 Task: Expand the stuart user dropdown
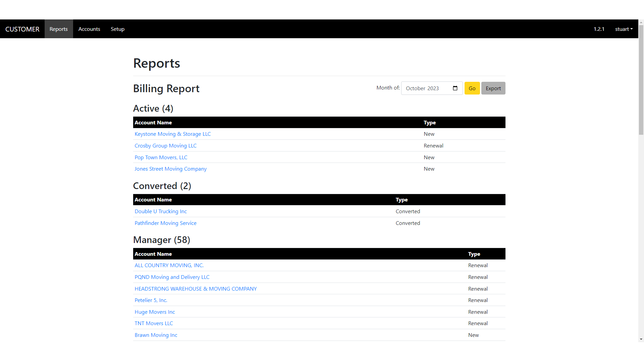pos(624,29)
